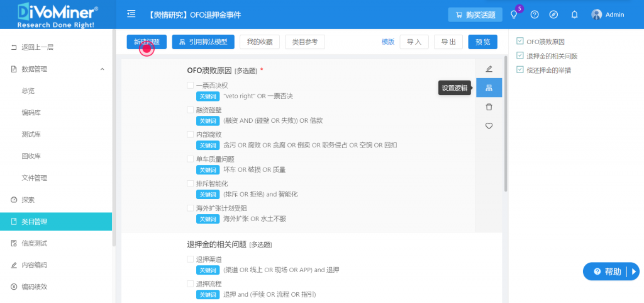Click 关键词 tag under 海外扩张计划受阻
Image resolution: width=644 pixels, height=303 pixels.
coord(208,219)
